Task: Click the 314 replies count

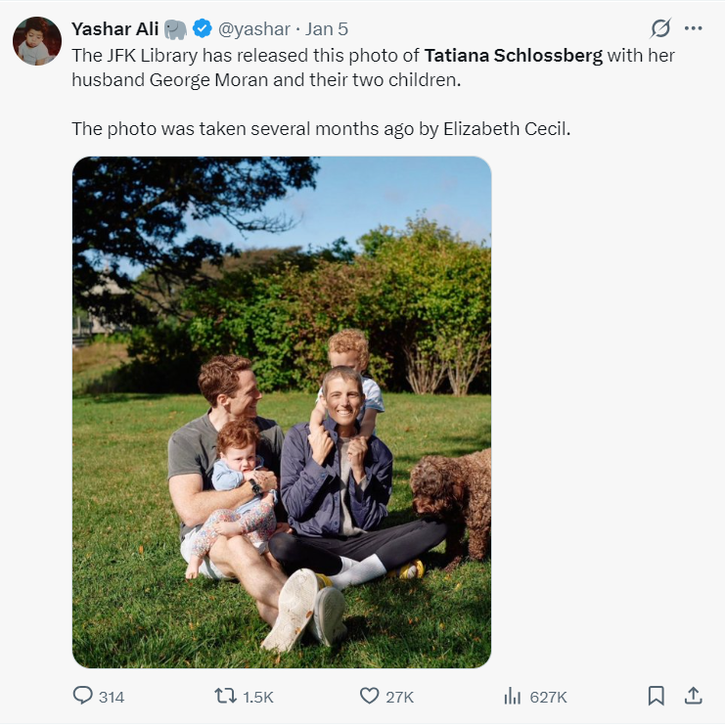Action: coord(112,697)
